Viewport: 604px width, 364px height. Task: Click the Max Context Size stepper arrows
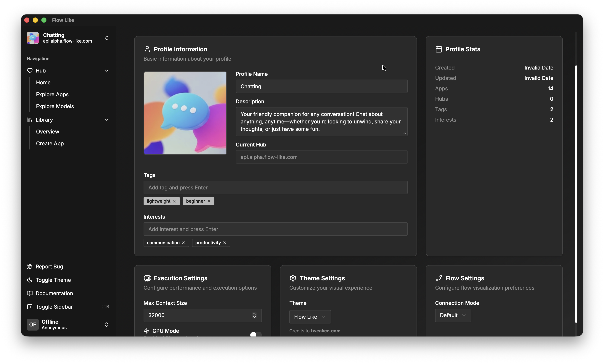click(254, 315)
